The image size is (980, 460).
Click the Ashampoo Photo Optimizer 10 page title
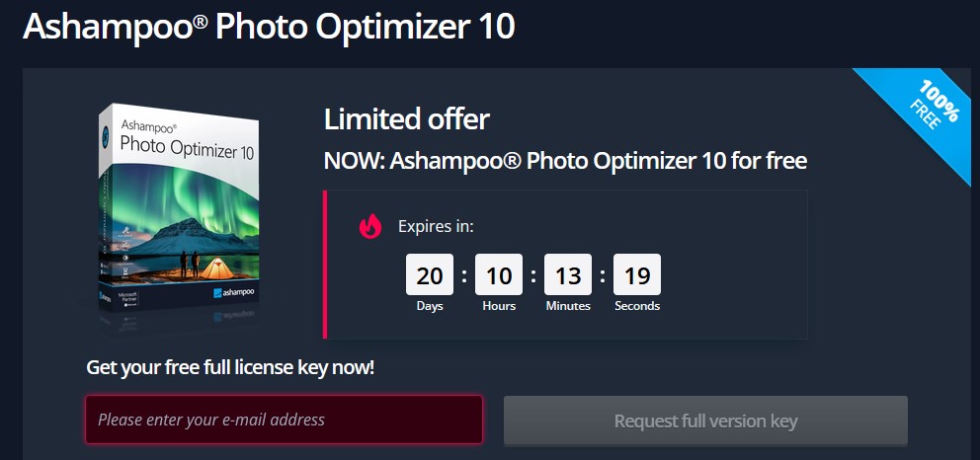point(269,27)
